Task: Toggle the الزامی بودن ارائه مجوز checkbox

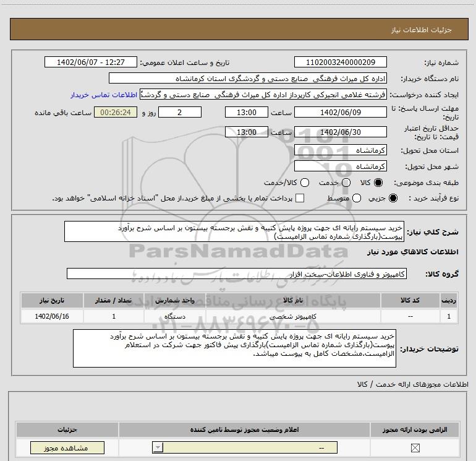Action: tap(415, 447)
